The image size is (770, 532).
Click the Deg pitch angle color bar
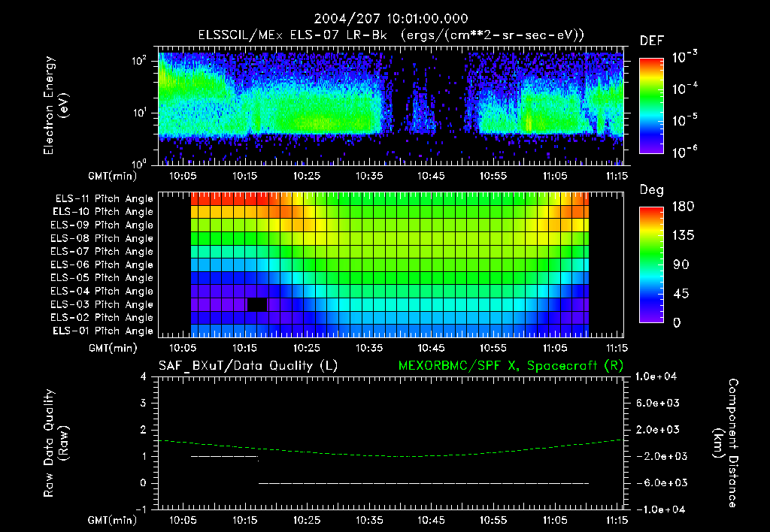651,264
